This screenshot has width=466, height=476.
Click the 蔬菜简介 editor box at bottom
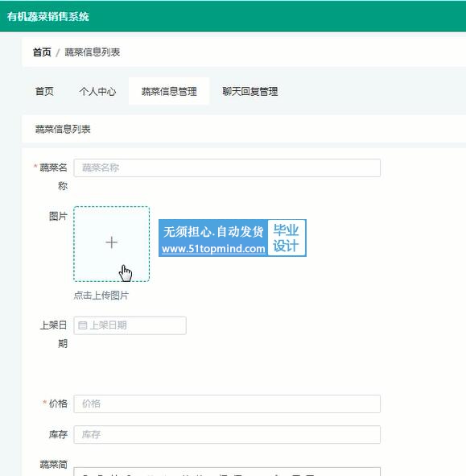(x=227, y=471)
